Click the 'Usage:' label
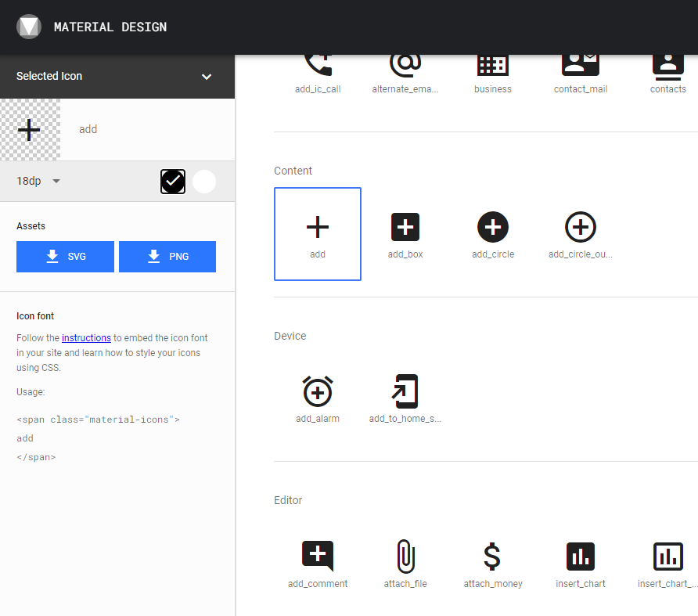This screenshot has height=616, width=698. pyautogui.click(x=31, y=392)
